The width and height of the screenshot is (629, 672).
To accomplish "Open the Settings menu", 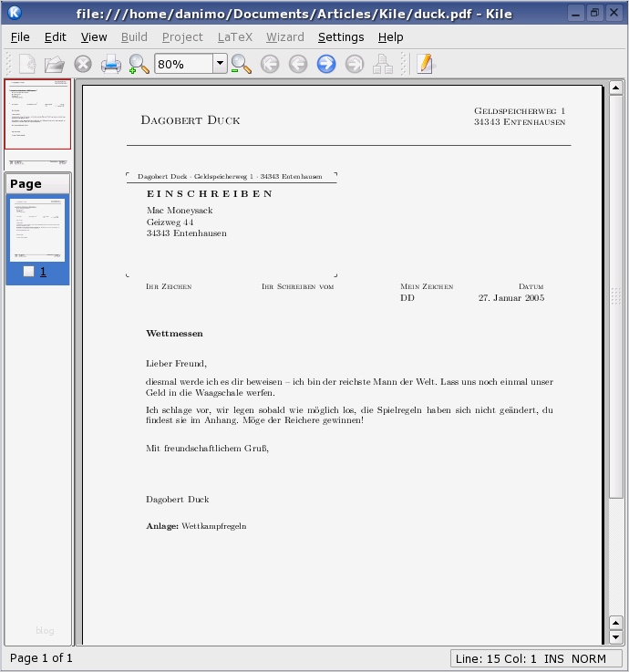I will (341, 37).
